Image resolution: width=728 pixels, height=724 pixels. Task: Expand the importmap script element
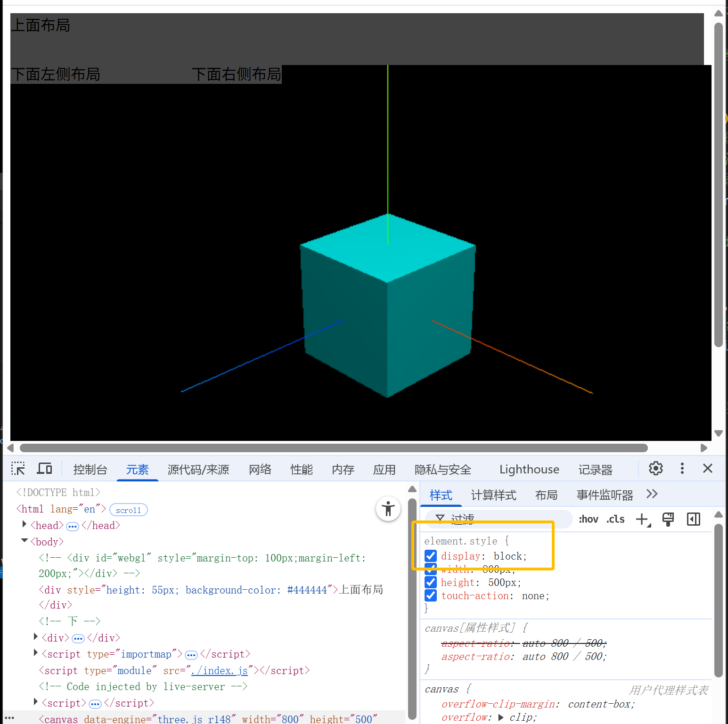36,653
